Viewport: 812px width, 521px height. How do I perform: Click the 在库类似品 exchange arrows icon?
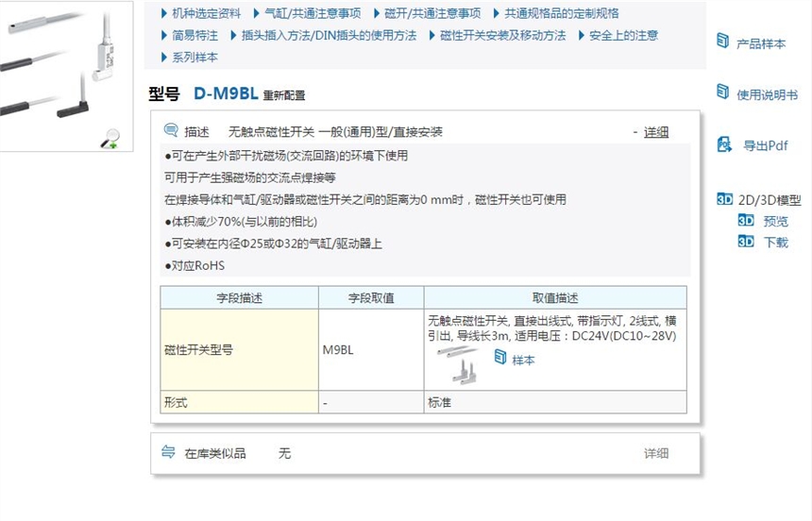(169, 453)
